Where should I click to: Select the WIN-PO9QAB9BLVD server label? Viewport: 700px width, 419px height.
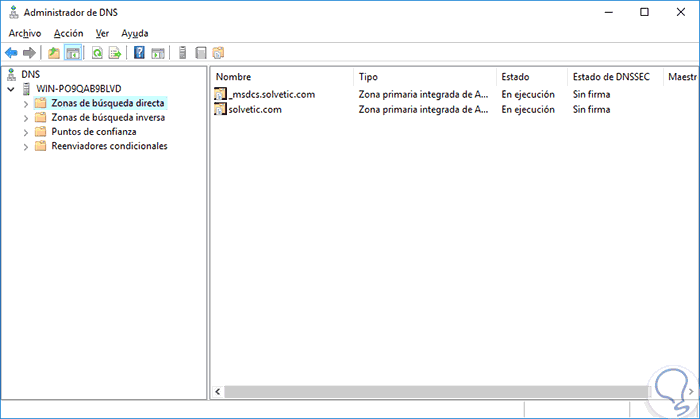pos(79,89)
